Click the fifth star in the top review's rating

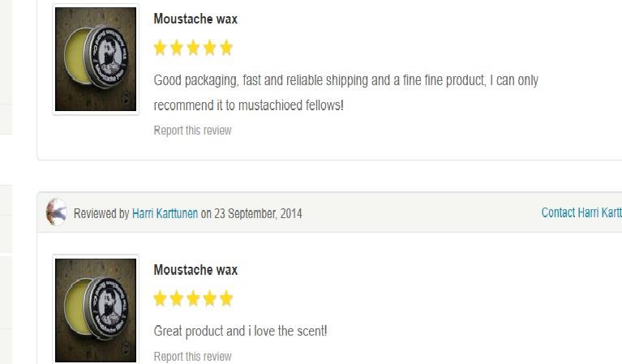point(225,48)
